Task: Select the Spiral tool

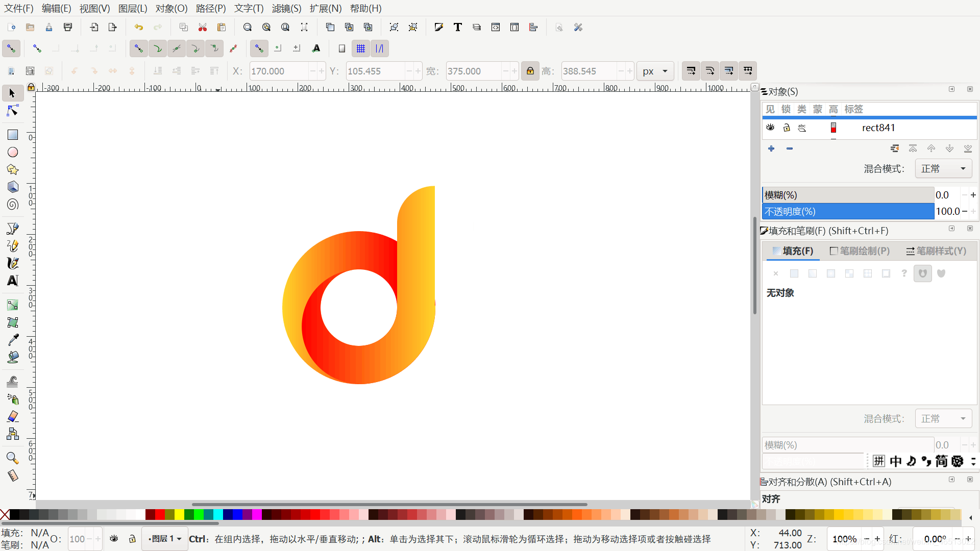Action: pyautogui.click(x=13, y=205)
